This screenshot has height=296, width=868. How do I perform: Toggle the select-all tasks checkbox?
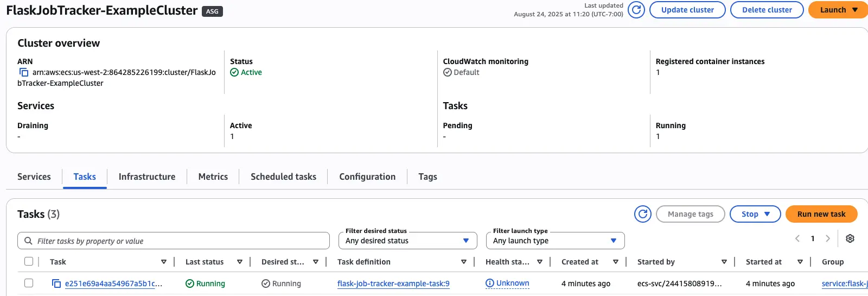[29, 262]
